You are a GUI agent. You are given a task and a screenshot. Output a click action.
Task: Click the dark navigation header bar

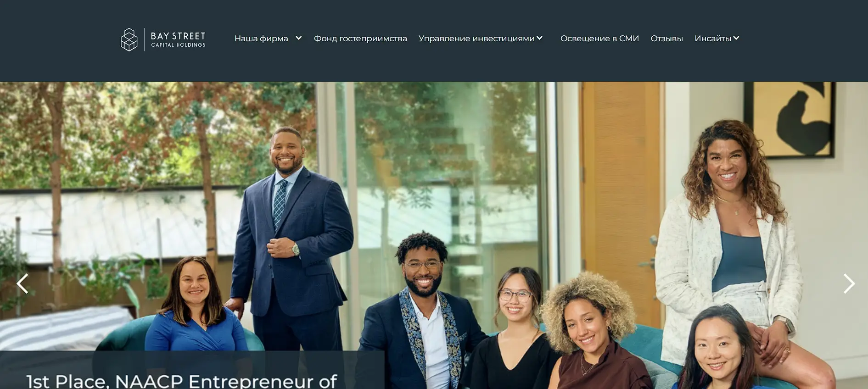point(434,41)
